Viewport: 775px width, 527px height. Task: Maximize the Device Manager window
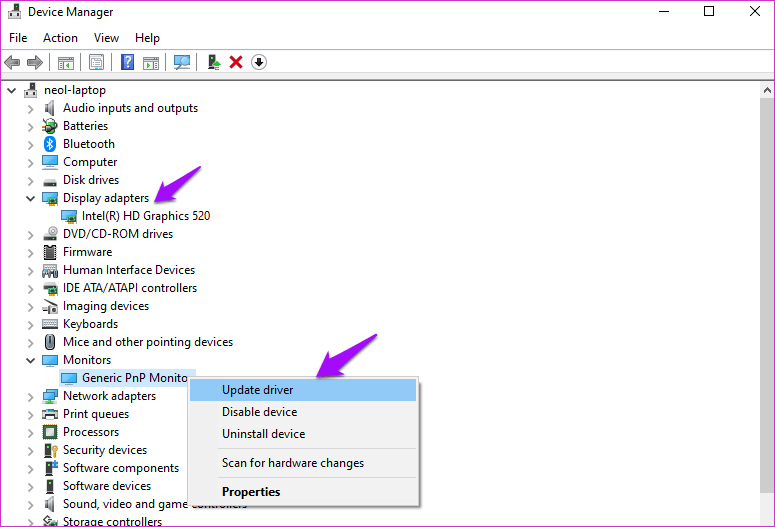point(709,11)
